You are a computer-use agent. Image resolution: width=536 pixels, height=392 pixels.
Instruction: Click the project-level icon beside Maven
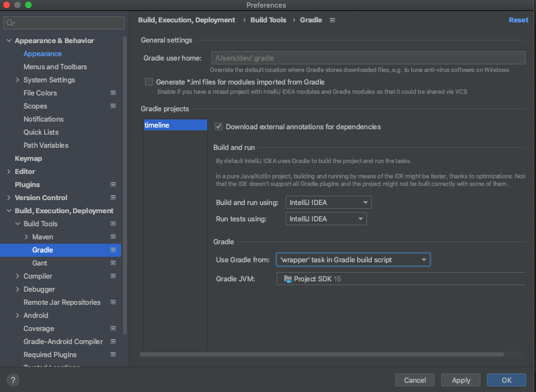click(113, 237)
